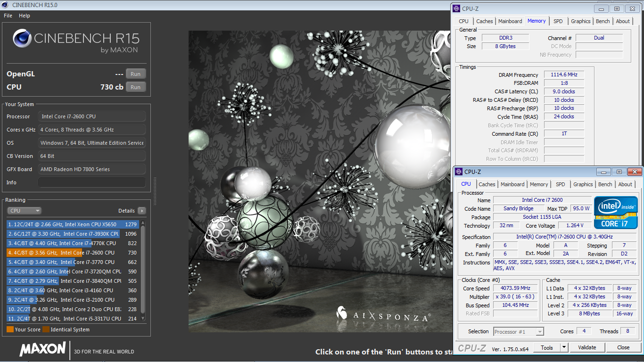Viewport: 644px width, 362px height.
Task: Switch to Caches tab in front CPU-Z
Action: pos(487,184)
